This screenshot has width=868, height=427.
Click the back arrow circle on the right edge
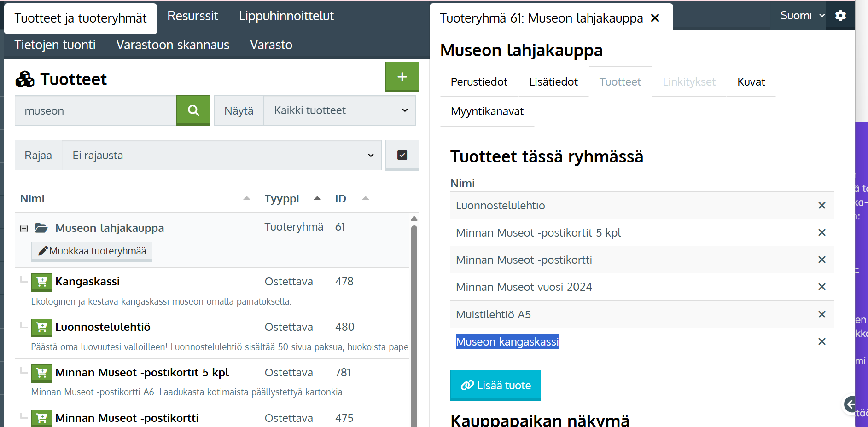[850, 404]
